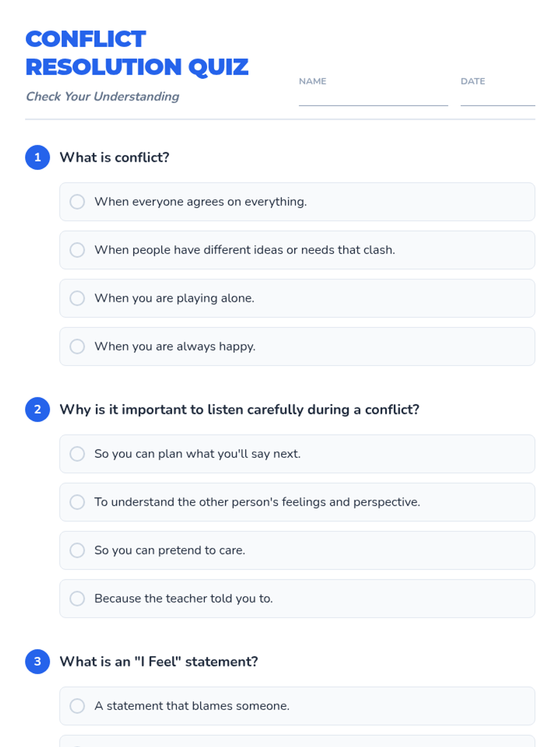Click the 'I Feel' statement question heading
The image size is (560, 747).
click(159, 662)
